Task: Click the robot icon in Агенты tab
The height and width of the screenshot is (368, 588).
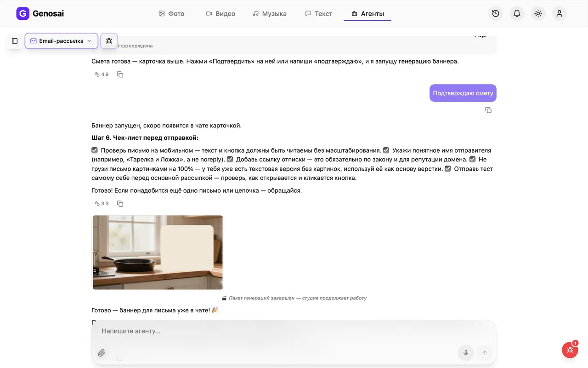Action: coord(354,14)
